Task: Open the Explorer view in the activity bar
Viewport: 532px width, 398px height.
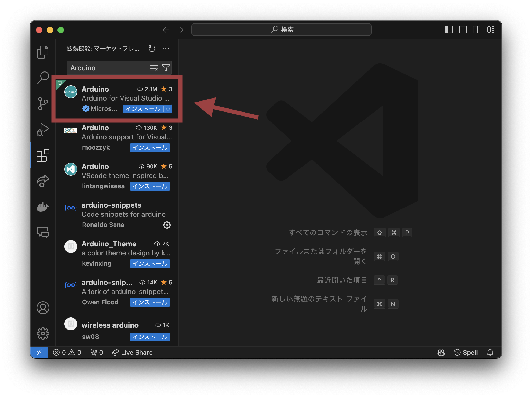Action: tap(43, 52)
